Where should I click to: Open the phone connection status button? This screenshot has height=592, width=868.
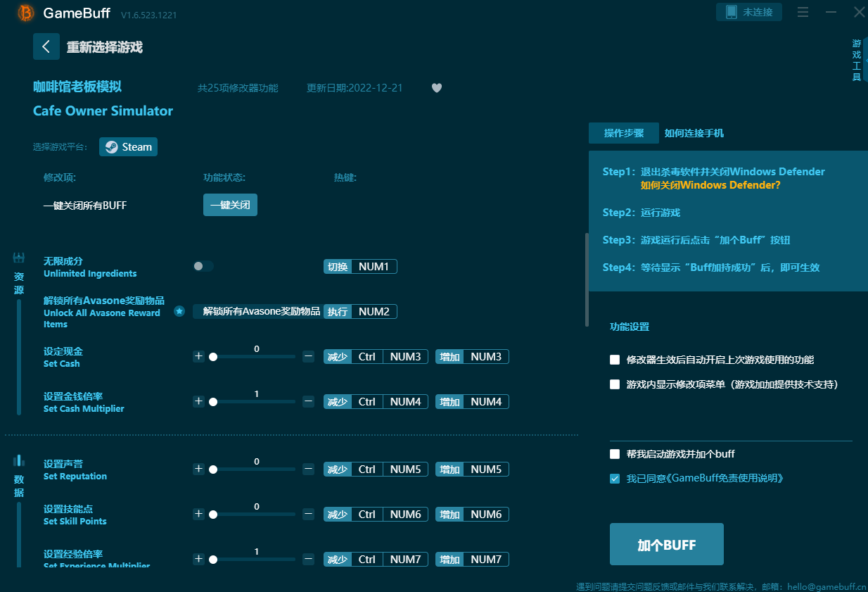[x=749, y=12]
